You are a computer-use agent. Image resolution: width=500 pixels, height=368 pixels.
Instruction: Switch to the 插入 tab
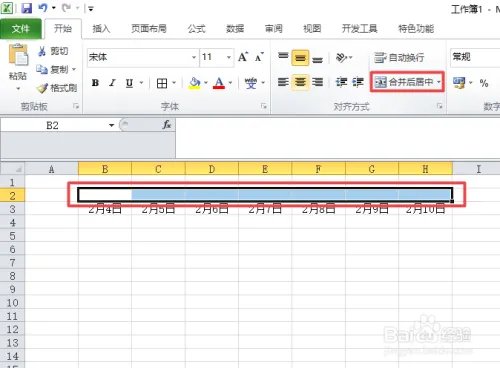point(101,29)
